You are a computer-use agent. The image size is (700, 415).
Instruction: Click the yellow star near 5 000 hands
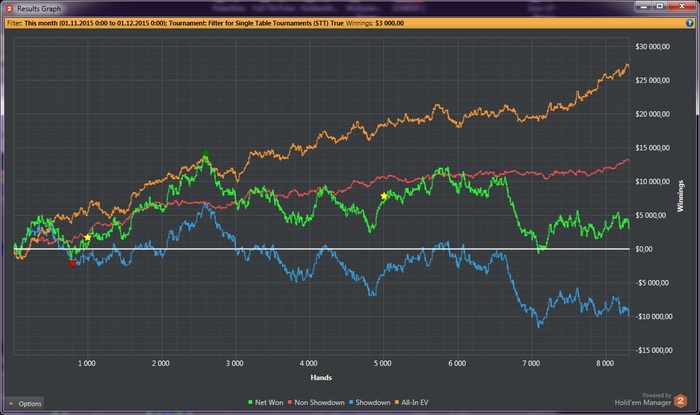pyautogui.click(x=384, y=196)
